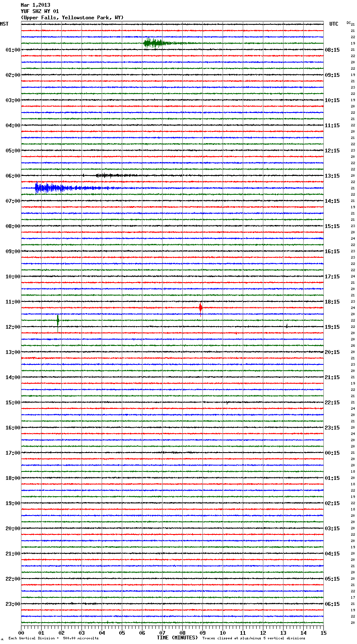
Task: Click the red spike on the 11:00 red trace
Action: [x=200, y=308]
